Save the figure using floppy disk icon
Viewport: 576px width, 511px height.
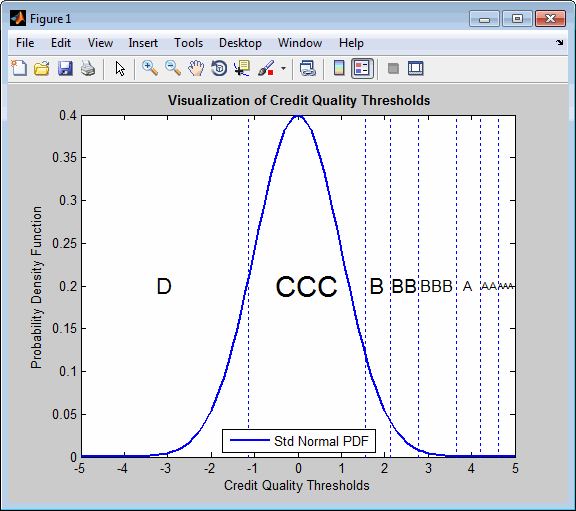point(65,68)
